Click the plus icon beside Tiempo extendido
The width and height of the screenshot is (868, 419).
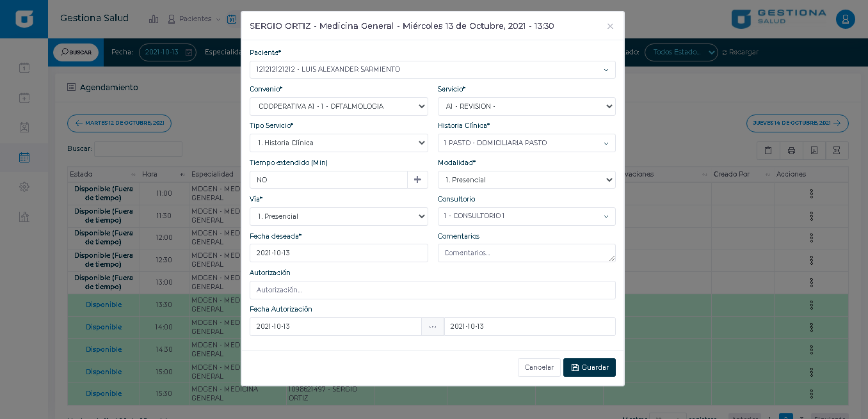(417, 180)
